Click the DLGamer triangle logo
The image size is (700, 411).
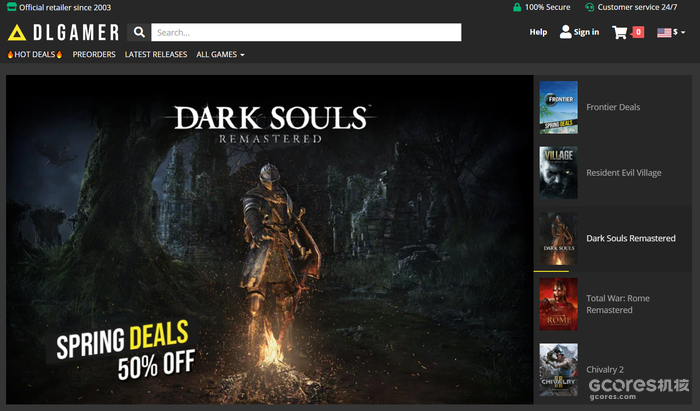[17, 33]
